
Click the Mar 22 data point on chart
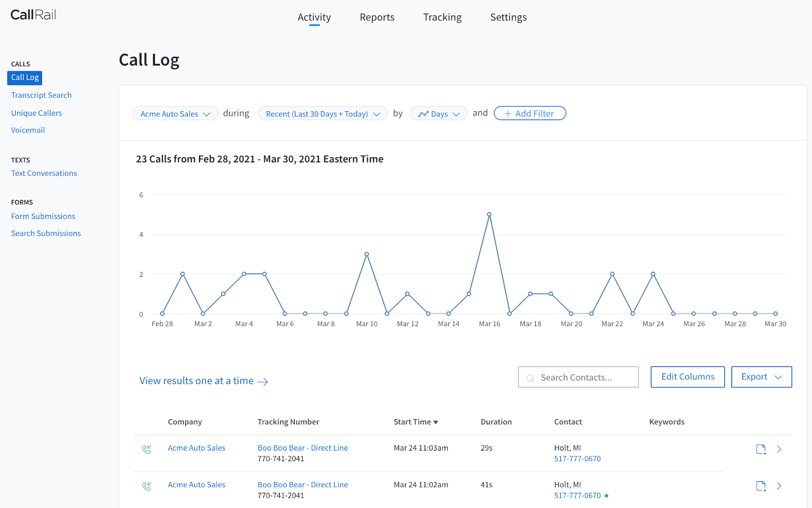612,274
